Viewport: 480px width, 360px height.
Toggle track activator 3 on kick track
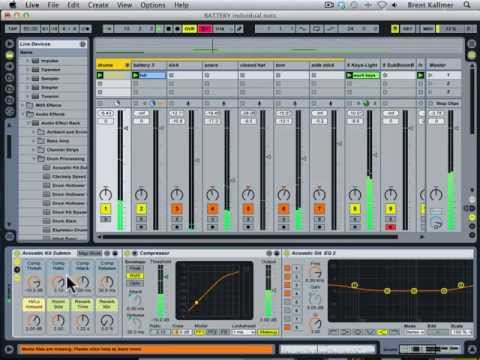tap(177, 209)
